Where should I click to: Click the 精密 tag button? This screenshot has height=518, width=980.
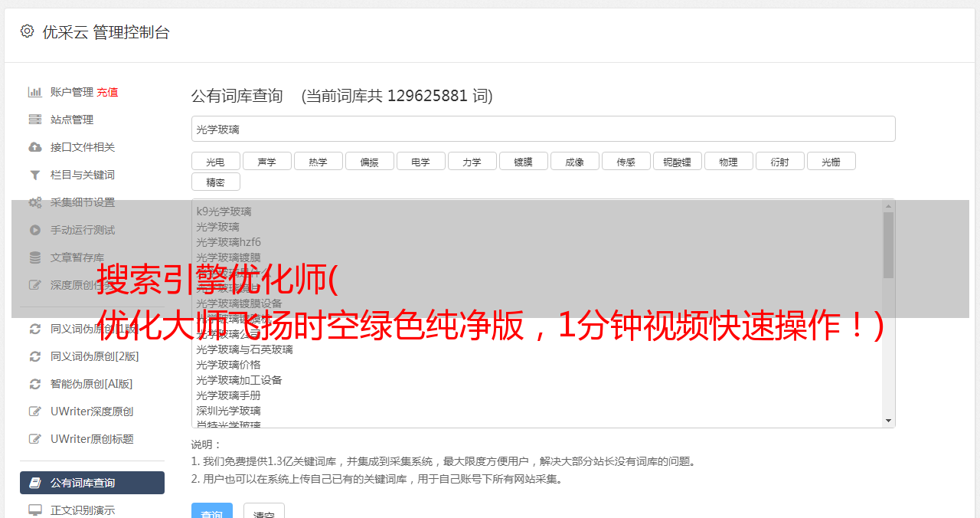(x=215, y=182)
